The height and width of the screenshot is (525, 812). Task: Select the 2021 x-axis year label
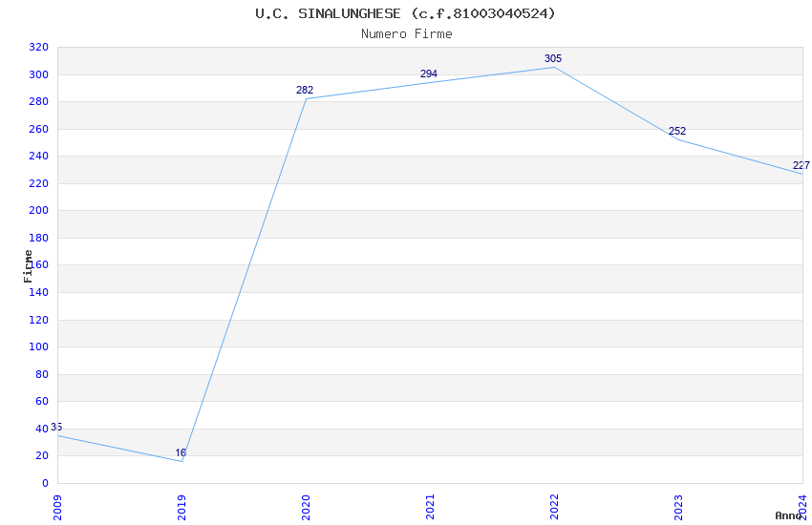click(430, 506)
